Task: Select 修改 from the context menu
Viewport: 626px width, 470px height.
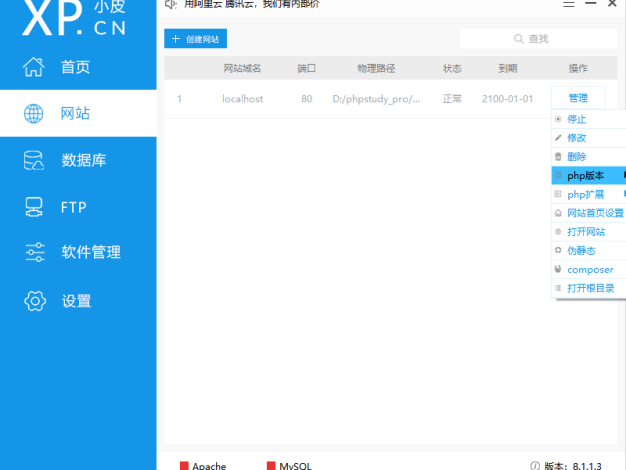Action: point(588,138)
